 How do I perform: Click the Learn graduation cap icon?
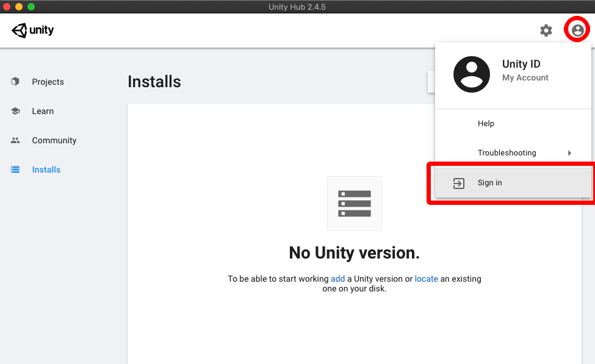point(15,111)
